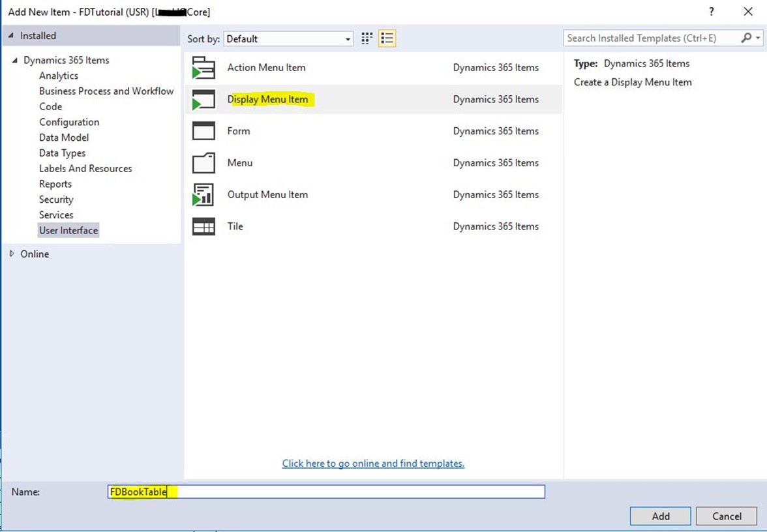767x532 pixels.
Task: Expand the Online section arrow
Action: click(x=12, y=254)
